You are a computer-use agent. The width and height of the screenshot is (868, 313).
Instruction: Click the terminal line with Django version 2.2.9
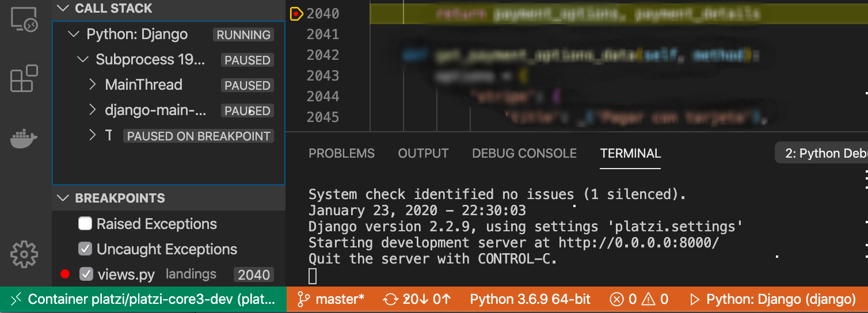[525, 227]
